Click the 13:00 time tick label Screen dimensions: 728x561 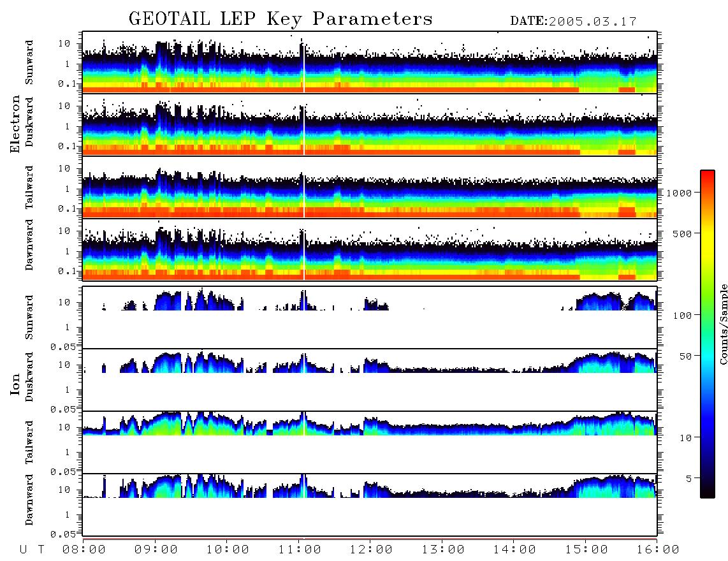click(x=444, y=550)
